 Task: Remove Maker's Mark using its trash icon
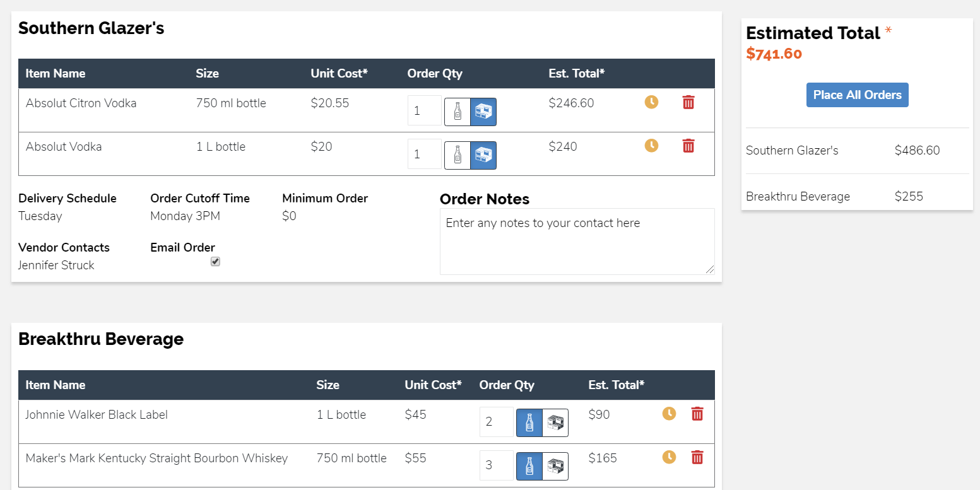(697, 457)
